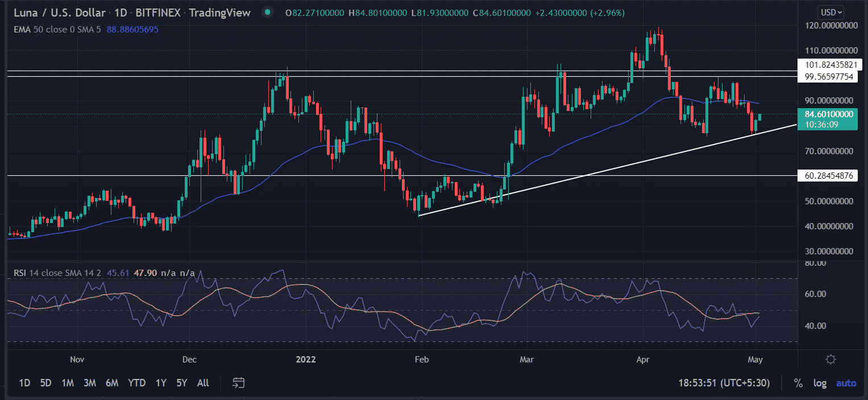Select the RSI 14 indicator legend
This screenshot has height=400, width=868.
coord(57,273)
